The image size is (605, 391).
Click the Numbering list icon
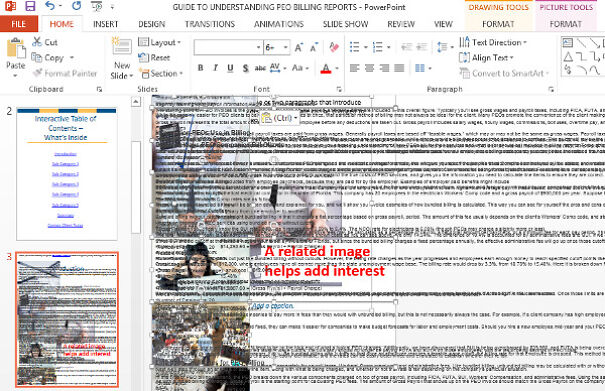click(x=378, y=47)
